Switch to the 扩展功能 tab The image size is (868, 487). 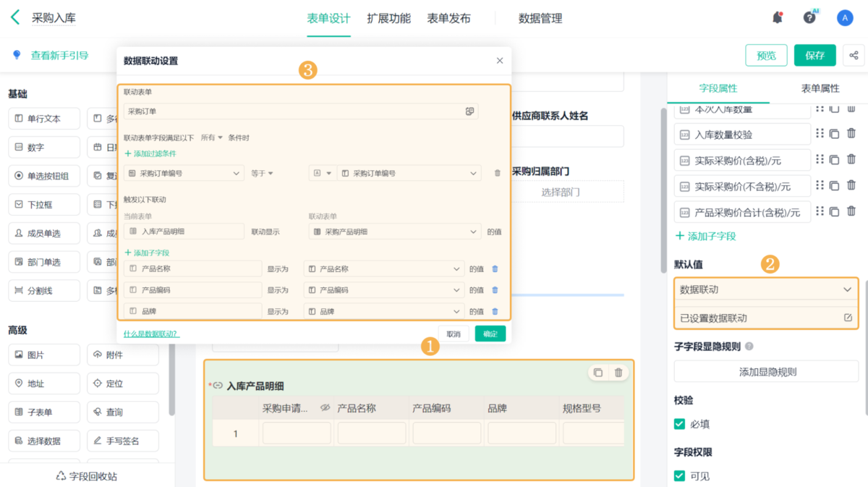[388, 18]
